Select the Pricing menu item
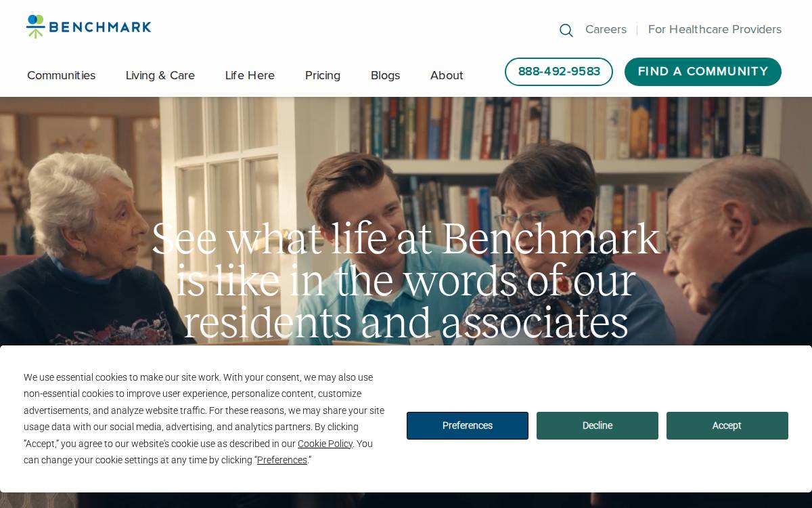812x508 pixels. pos(323,75)
